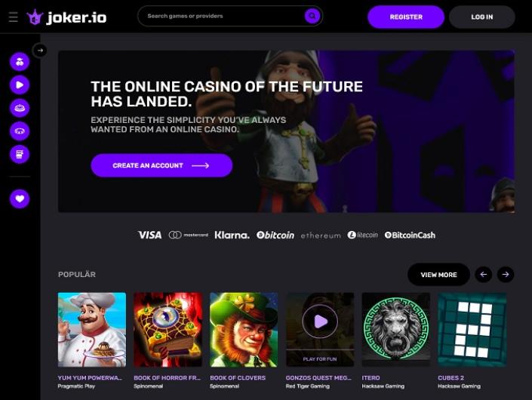532x400 pixels.
Task: Open the poker table sidebar icon
Action: [20, 131]
